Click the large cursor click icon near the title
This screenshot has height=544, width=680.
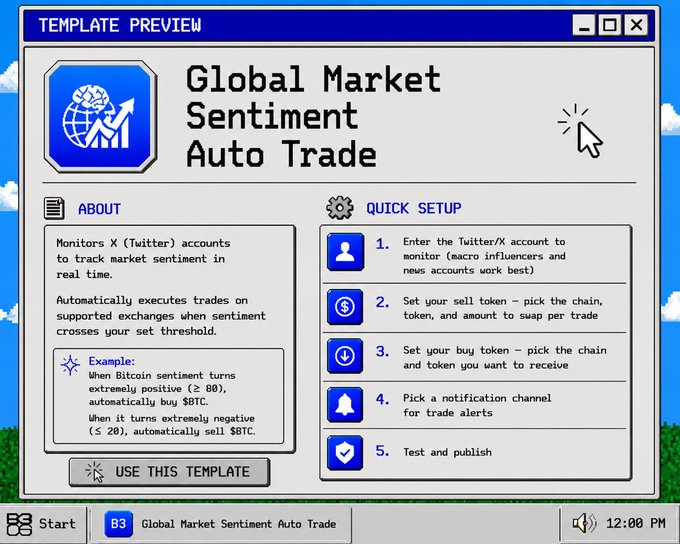[x=580, y=131]
